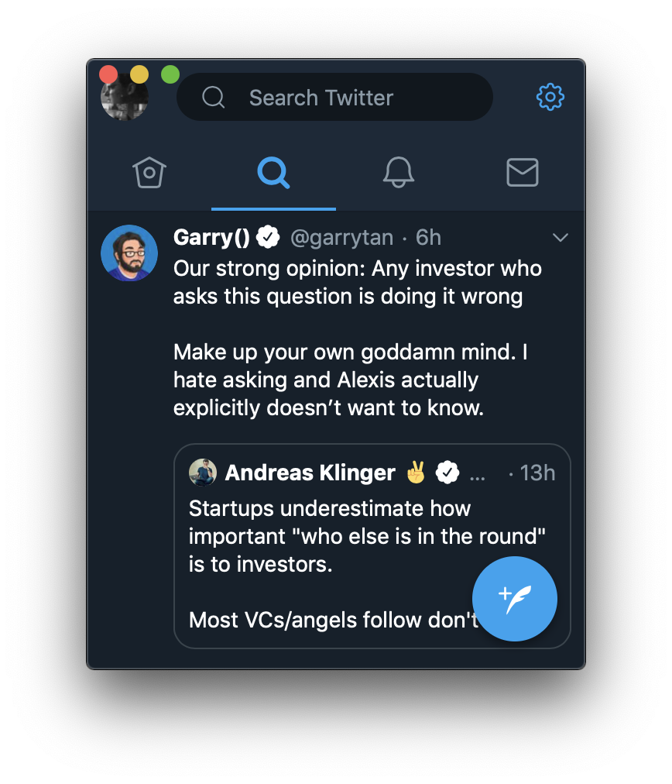Click Garry's cartoon avatar picture
Image resolution: width=672 pixels, height=784 pixels.
(x=129, y=253)
